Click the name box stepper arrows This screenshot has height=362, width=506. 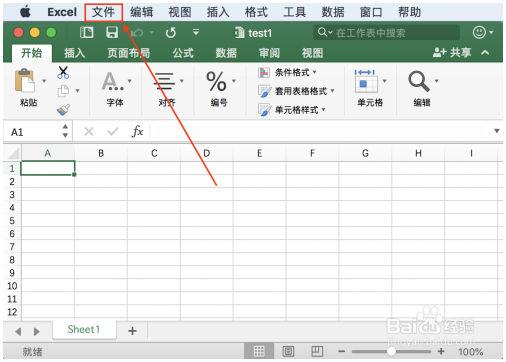[65, 131]
